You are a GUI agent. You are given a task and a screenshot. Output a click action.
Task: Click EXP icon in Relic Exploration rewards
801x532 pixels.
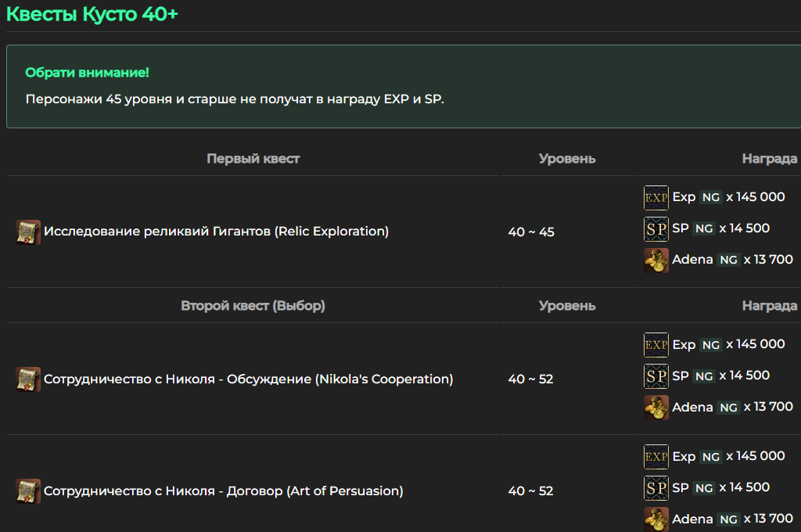click(x=656, y=198)
